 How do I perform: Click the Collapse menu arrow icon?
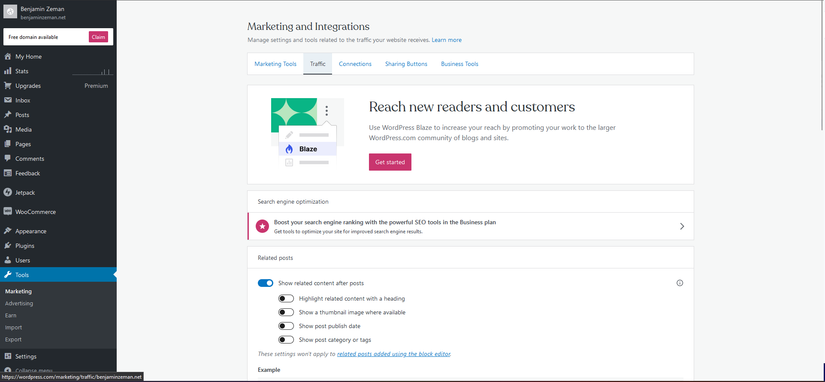[x=7, y=370]
